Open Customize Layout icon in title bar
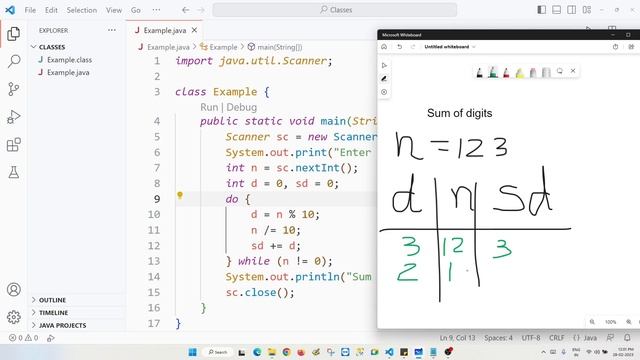This screenshot has height=360, width=640. pos(587,10)
